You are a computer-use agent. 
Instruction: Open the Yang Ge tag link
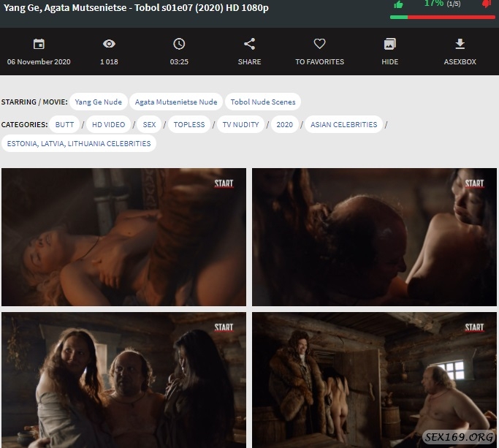pos(99,102)
